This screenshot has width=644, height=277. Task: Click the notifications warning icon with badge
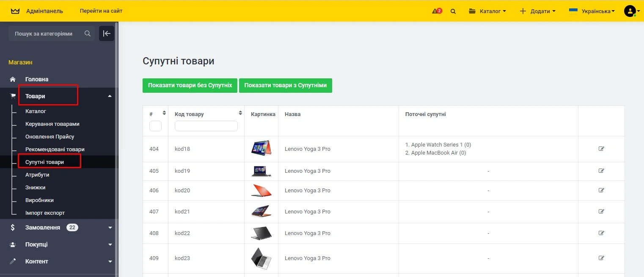tap(437, 11)
